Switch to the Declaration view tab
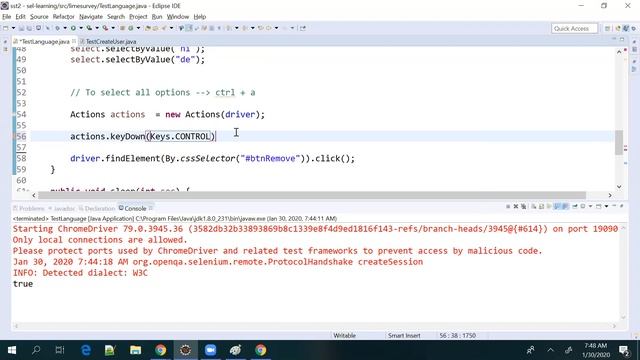This screenshot has width=640, height=360. click(97, 209)
